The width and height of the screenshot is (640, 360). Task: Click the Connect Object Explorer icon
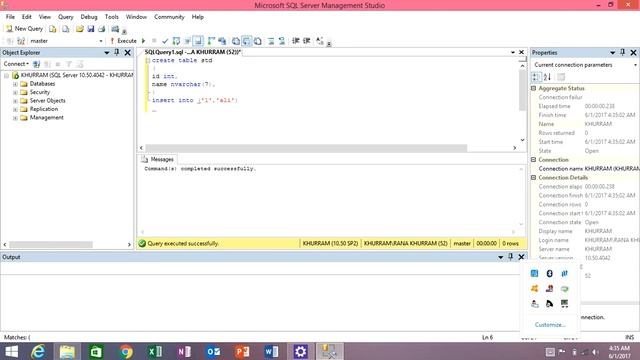point(36,64)
